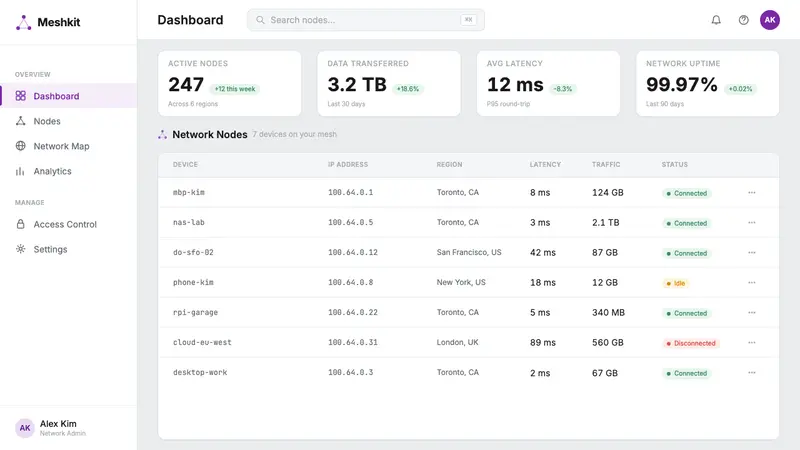Image resolution: width=800 pixels, height=450 pixels.
Task: Select the Network Uptime 99.97% card
Action: pos(707,83)
